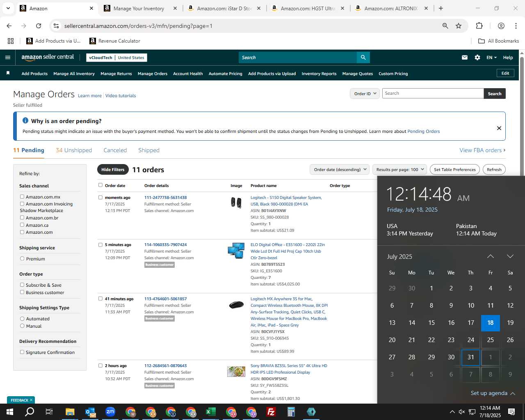
Task: Click the search magnifier button in Seller Central
Action: (363, 57)
